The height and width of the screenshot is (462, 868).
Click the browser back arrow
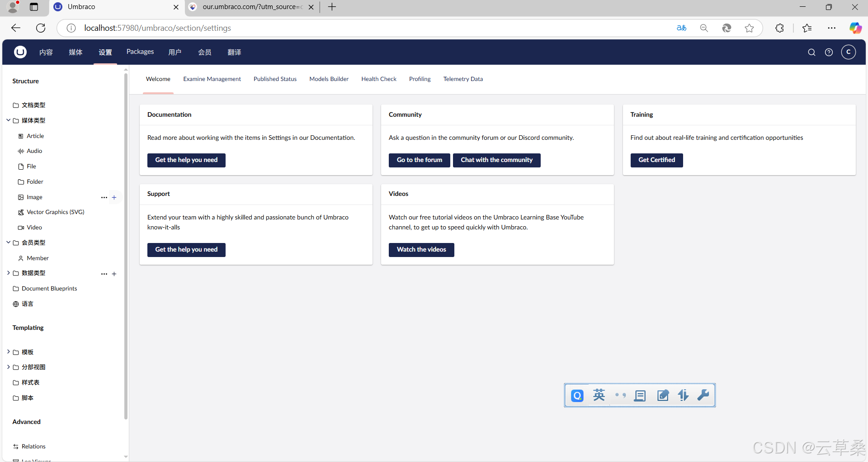(16, 28)
